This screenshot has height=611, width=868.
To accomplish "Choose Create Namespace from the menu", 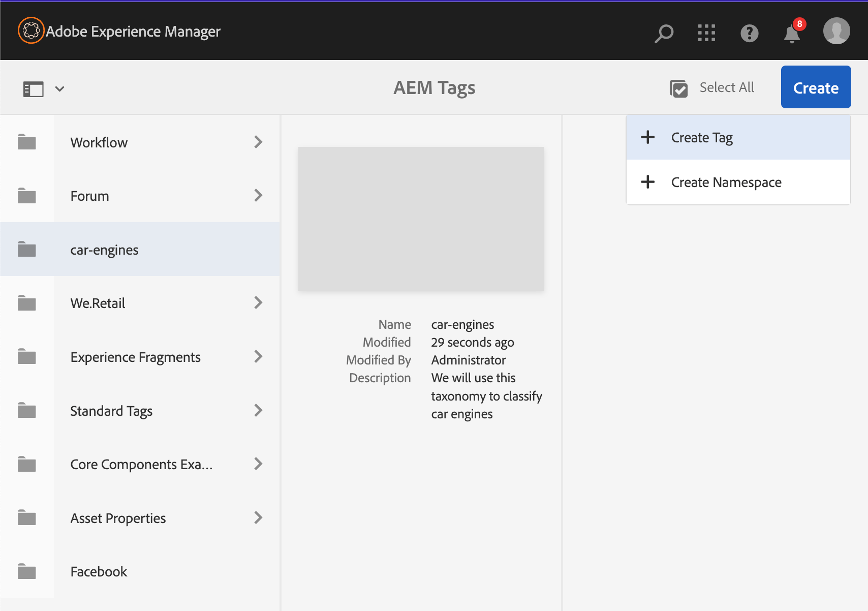I will [x=738, y=182].
